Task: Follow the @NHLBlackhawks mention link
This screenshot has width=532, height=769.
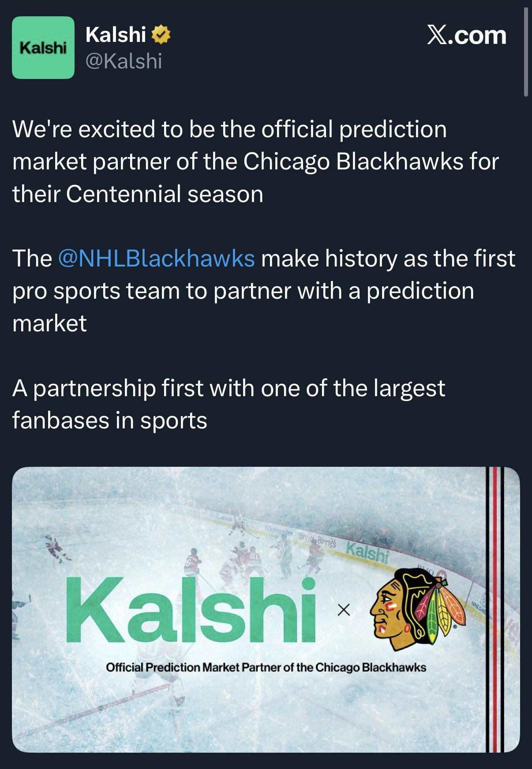Action: [x=156, y=259]
